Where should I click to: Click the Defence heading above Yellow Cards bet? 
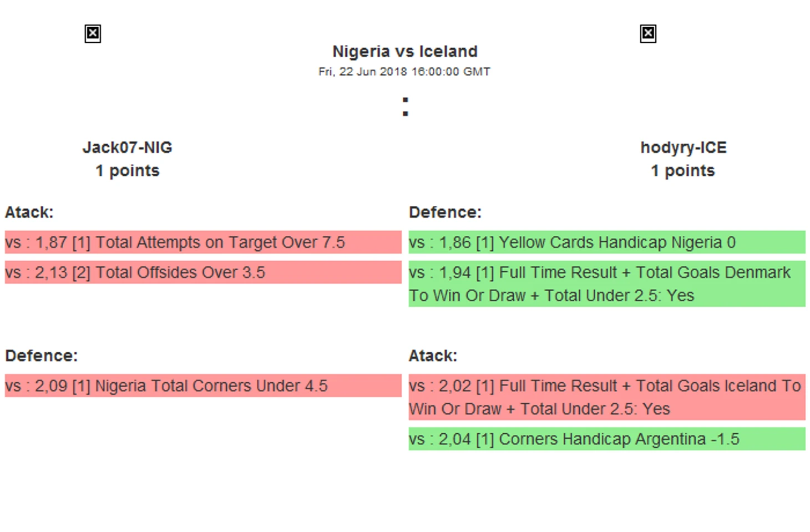coord(445,212)
